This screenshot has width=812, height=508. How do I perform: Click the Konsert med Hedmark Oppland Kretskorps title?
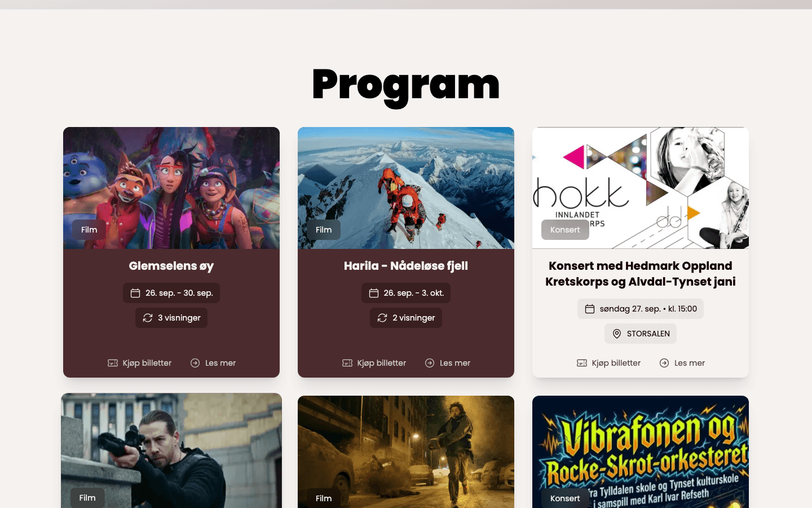point(641,274)
